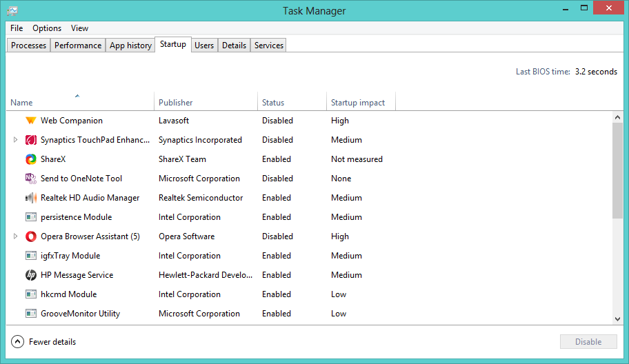Click the ShareX app icon
This screenshot has width=629, height=364.
(x=30, y=159)
